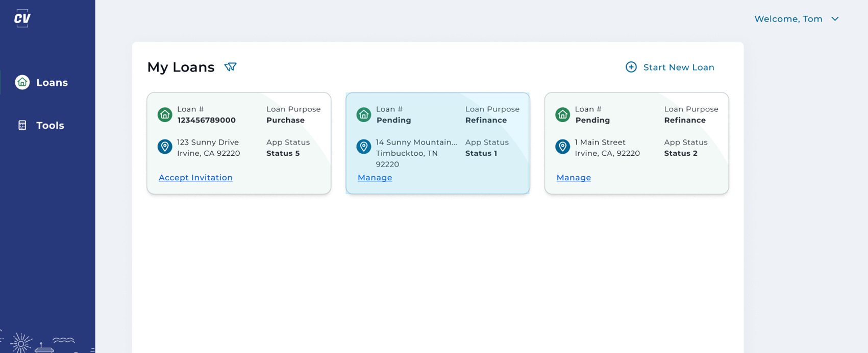Click the plus icon beside Start New Loan

[631, 67]
